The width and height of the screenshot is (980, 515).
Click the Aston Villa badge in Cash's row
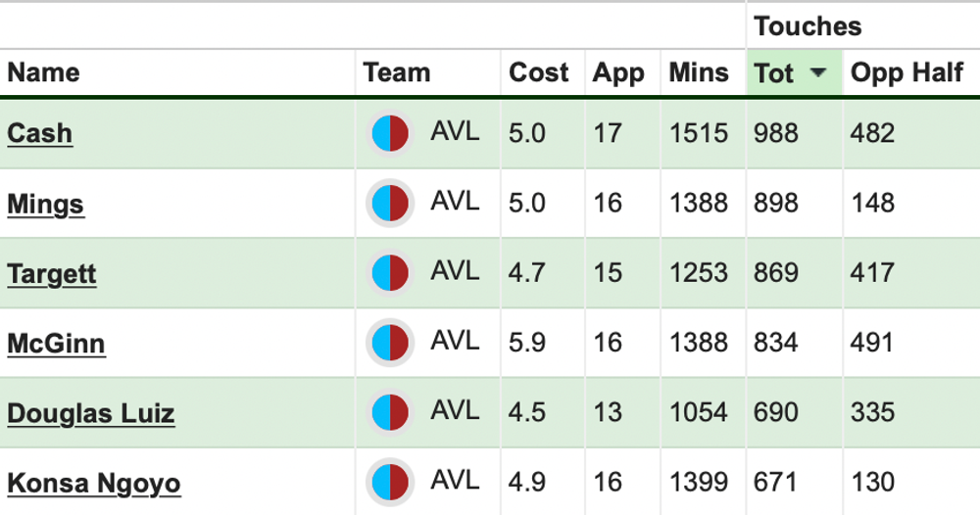pyautogui.click(x=390, y=133)
